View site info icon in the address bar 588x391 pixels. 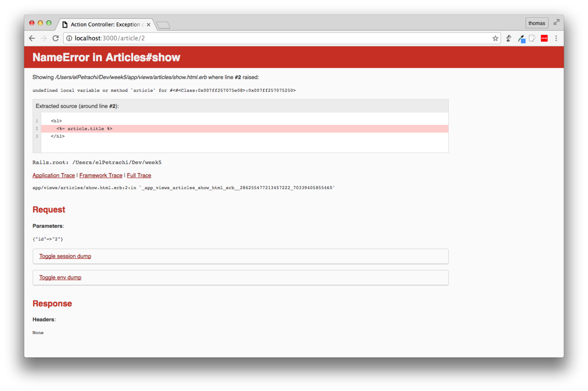(x=69, y=38)
